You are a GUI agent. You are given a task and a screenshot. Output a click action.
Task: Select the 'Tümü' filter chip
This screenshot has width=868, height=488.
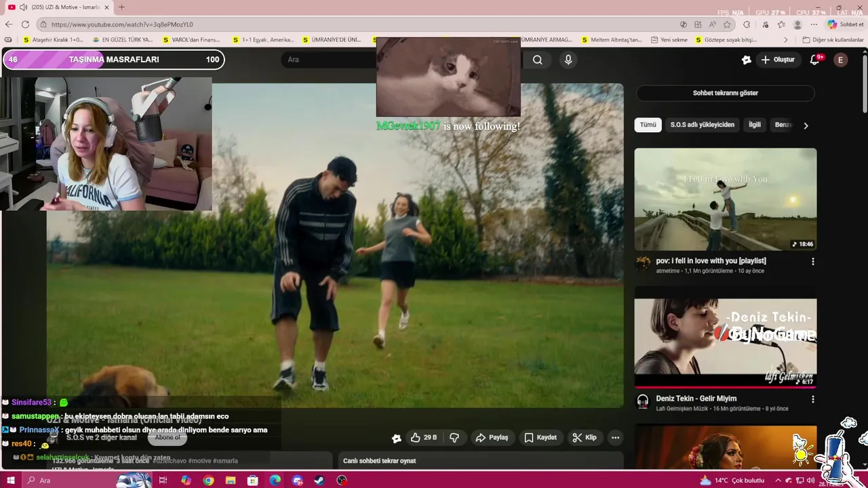(x=648, y=125)
